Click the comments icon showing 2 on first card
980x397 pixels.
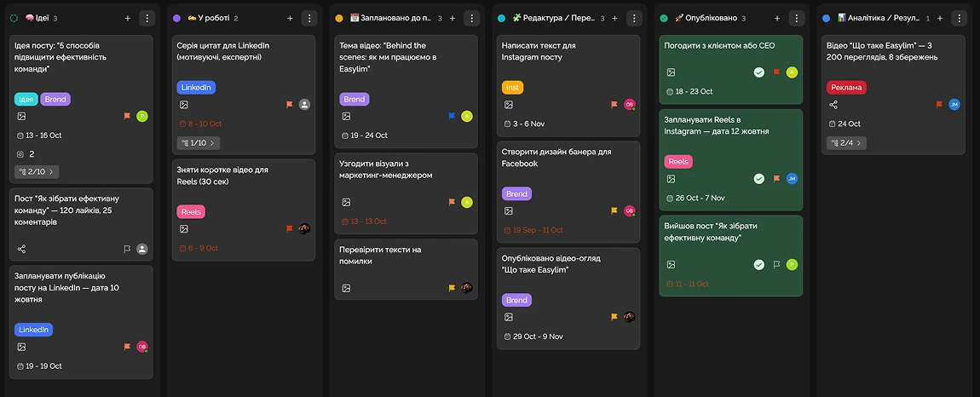pyautogui.click(x=21, y=154)
